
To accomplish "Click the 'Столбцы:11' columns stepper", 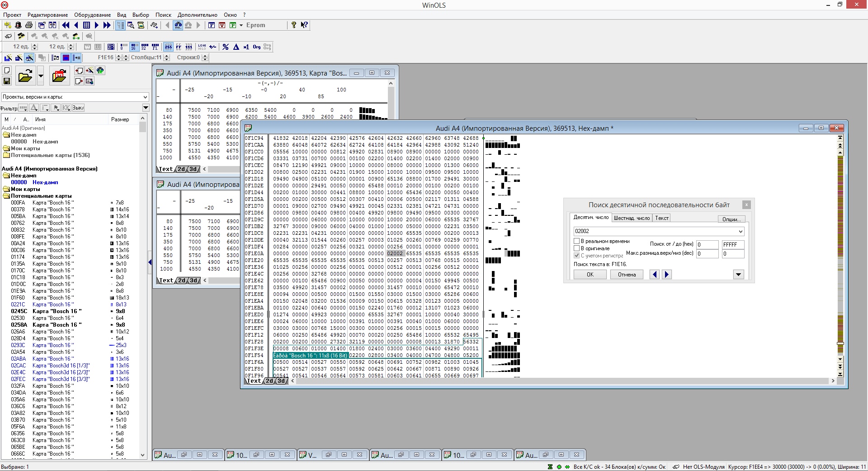I will [x=166, y=57].
